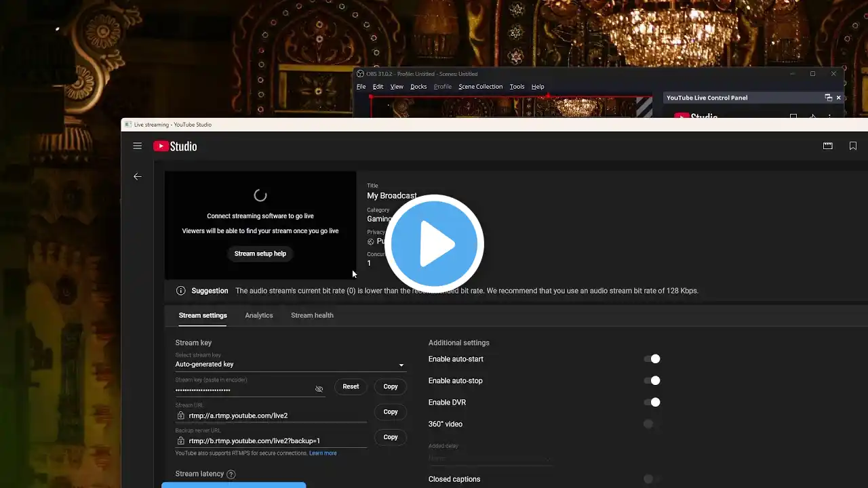Click the Connect streaming software to go live text
This screenshot has height=488, width=868.
(260, 216)
